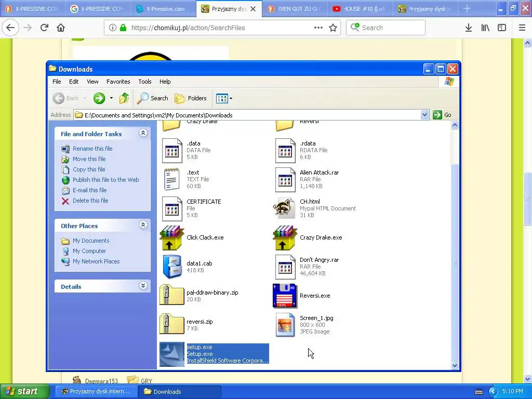Image resolution: width=532 pixels, height=399 pixels.
Task: Open My Documents in Other Places
Action: click(x=91, y=241)
